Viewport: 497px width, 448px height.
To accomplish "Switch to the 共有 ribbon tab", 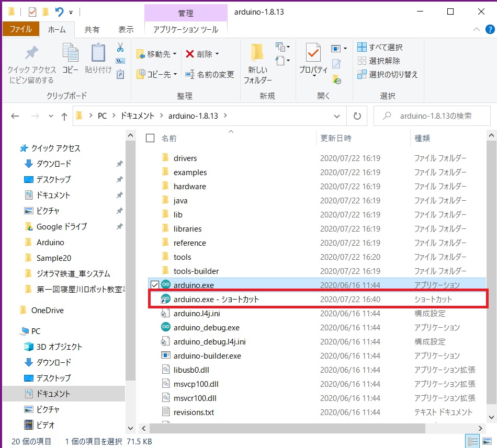I will (x=92, y=29).
